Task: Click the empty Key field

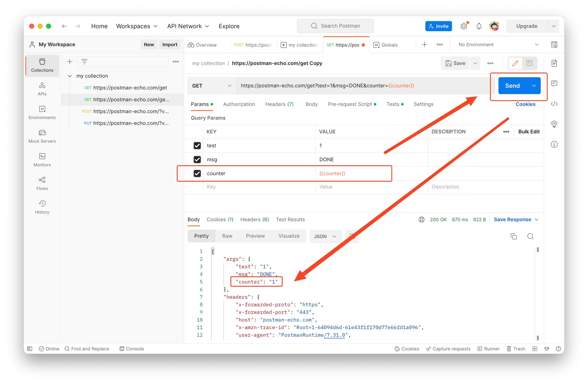Action: point(259,187)
